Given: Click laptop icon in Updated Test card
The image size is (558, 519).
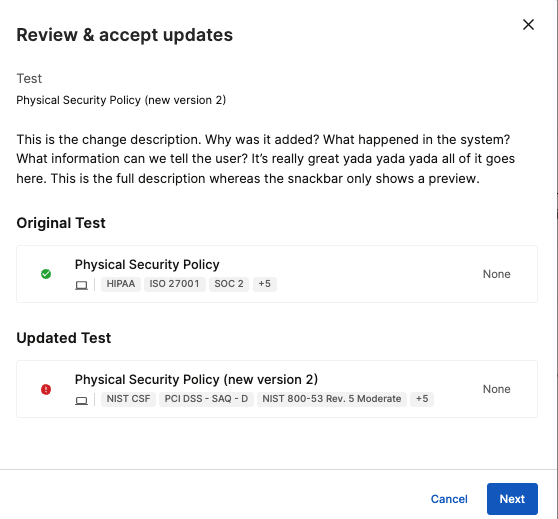Looking at the screenshot, I should click(x=81, y=400).
